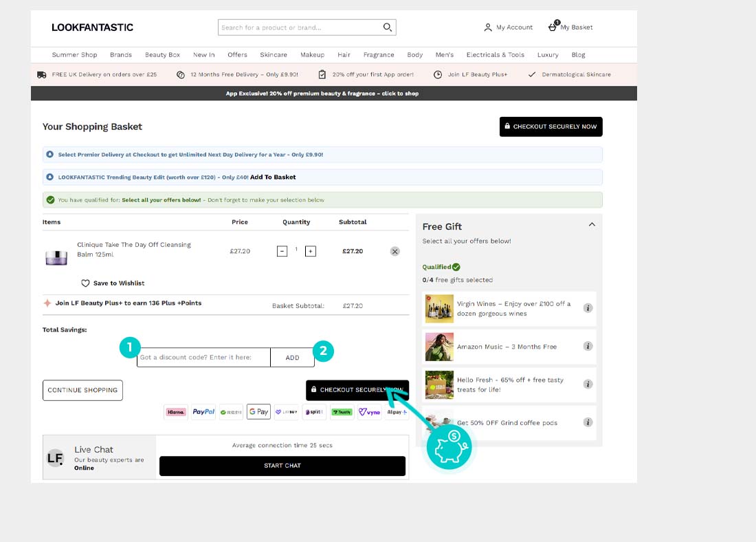Screen dimensions: 756x542
Task: Decrease quantity with the minus button
Action: pos(282,251)
